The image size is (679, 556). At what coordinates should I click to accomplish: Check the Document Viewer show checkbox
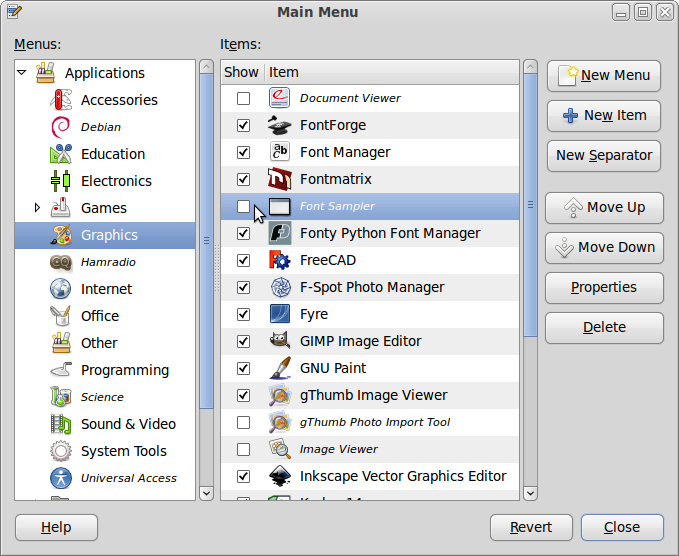(243, 98)
